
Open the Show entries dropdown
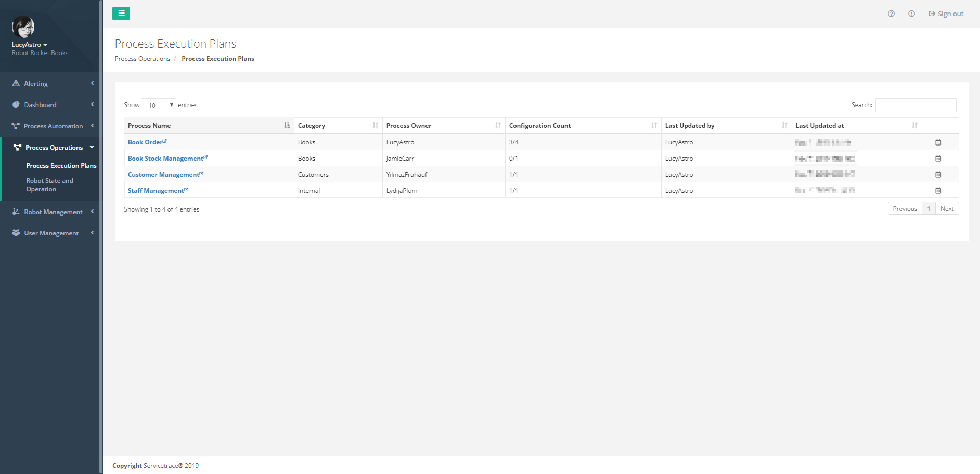click(x=159, y=105)
